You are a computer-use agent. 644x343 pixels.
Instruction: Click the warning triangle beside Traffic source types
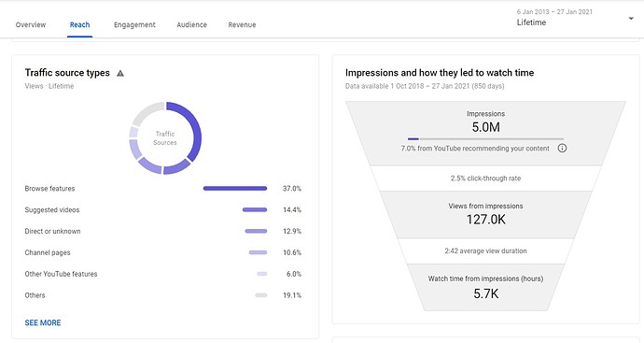pyautogui.click(x=119, y=73)
